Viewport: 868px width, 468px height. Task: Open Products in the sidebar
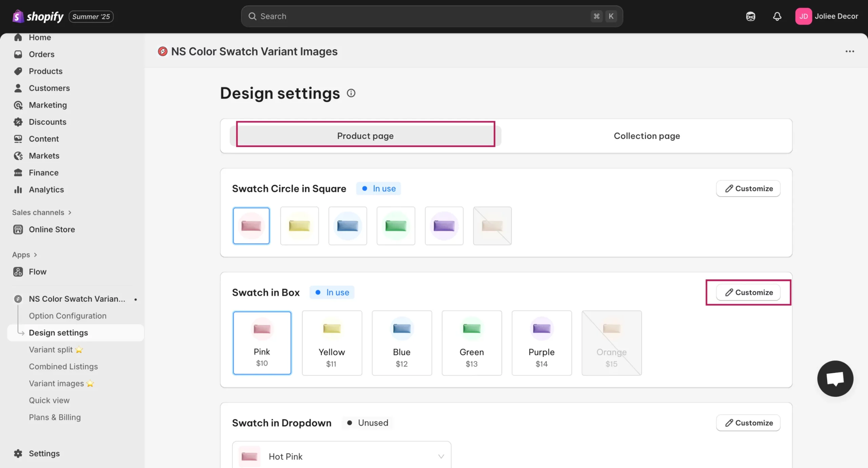(46, 71)
